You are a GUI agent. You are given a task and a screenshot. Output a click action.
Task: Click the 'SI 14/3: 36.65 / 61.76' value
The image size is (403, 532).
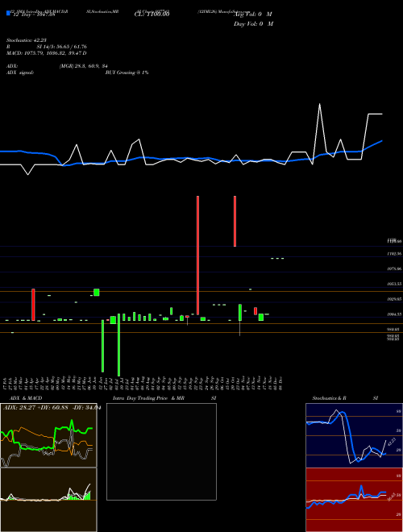coord(62,47)
